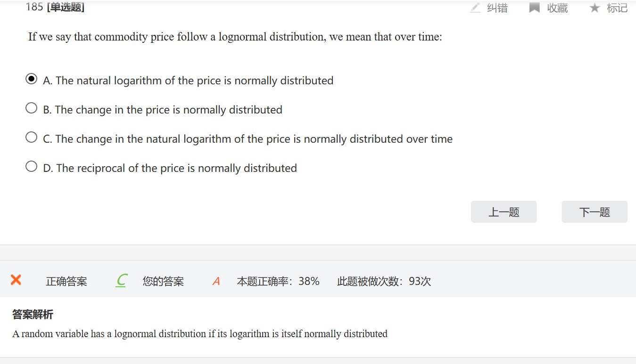Click the orange A your-answer letter

tap(216, 282)
